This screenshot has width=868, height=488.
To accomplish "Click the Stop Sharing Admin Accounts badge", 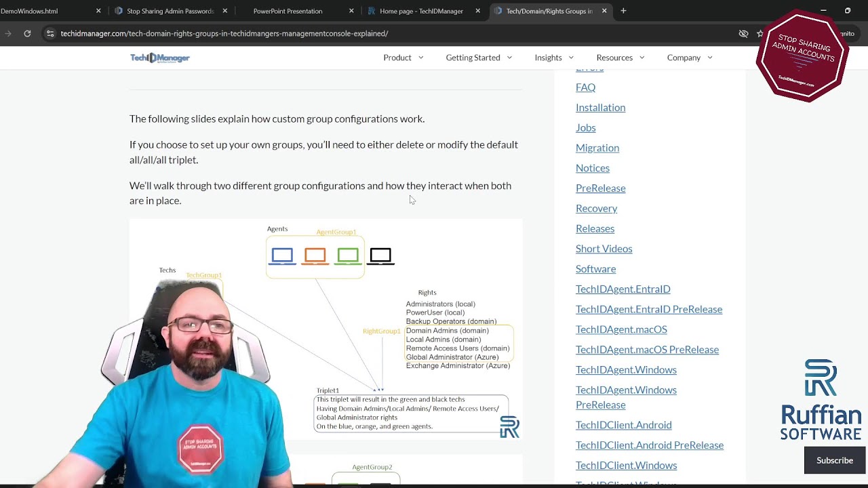I will (x=802, y=56).
